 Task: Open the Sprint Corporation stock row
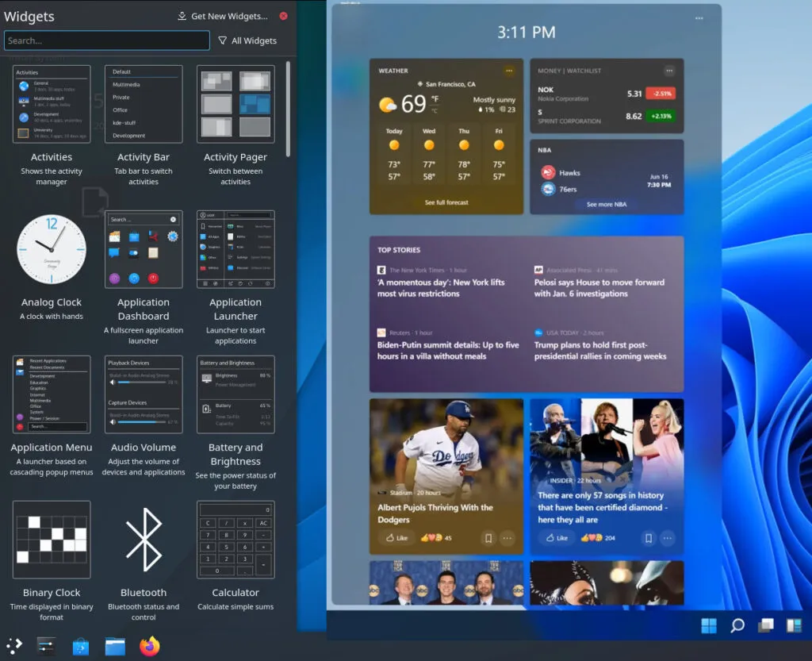[607, 117]
